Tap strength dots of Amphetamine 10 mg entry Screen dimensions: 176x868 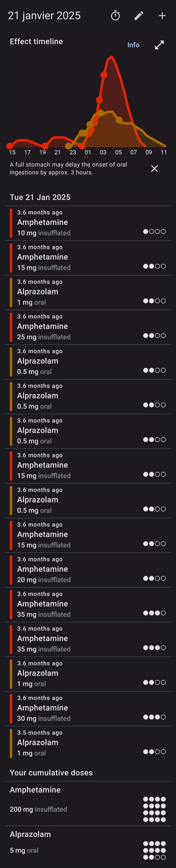[x=154, y=232]
